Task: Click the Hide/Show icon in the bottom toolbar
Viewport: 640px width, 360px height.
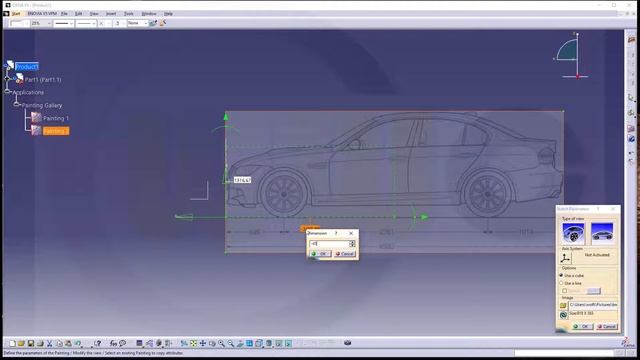Action: 278,344
